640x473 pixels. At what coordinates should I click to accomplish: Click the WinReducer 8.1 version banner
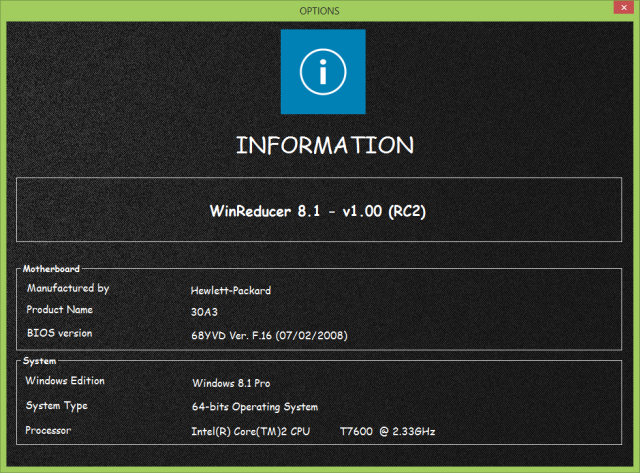[324, 211]
